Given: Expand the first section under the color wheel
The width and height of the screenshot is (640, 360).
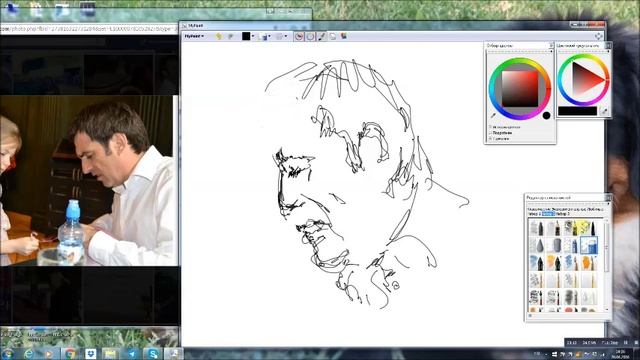Looking at the screenshot, I should tap(504, 127).
